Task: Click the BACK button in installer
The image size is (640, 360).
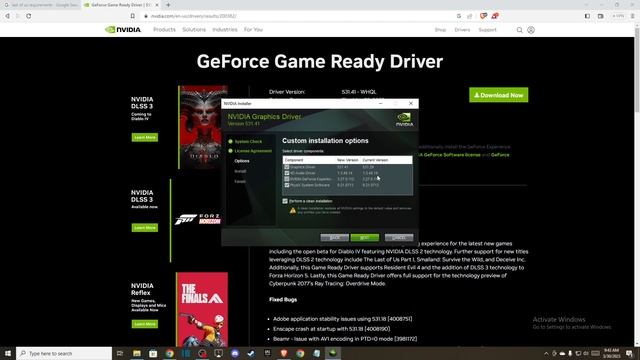Action: 334,238
